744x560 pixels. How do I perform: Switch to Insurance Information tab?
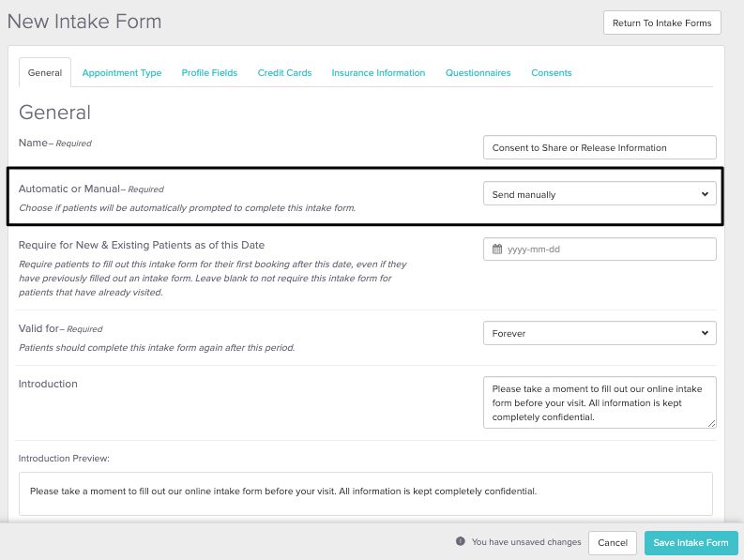pyautogui.click(x=378, y=72)
